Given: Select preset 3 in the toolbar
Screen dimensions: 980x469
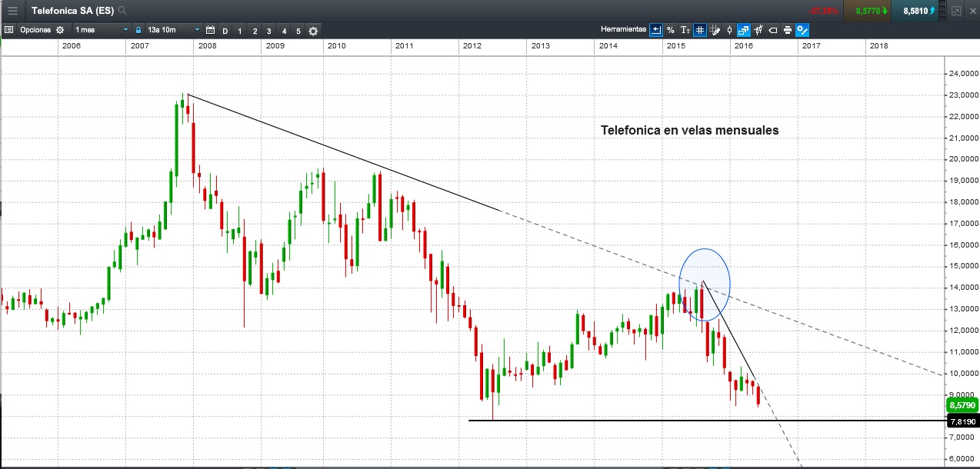Looking at the screenshot, I should [269, 31].
